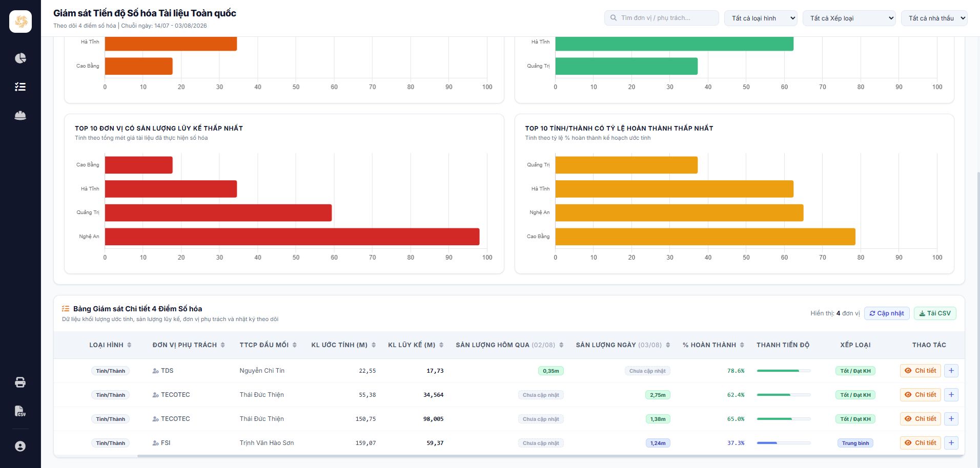Viewport: 980px width, 468px height.
Task: Click the FSI row progress bar
Action: pyautogui.click(x=784, y=443)
